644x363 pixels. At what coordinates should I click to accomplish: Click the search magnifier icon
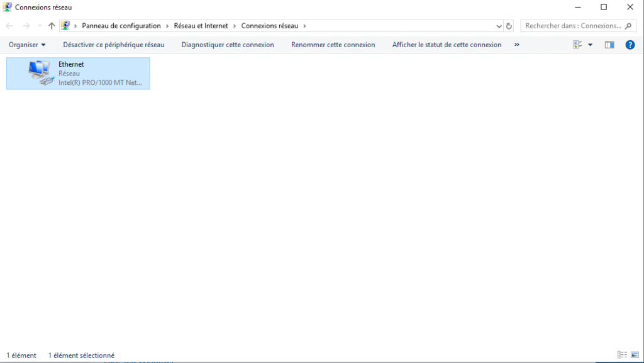(x=628, y=26)
